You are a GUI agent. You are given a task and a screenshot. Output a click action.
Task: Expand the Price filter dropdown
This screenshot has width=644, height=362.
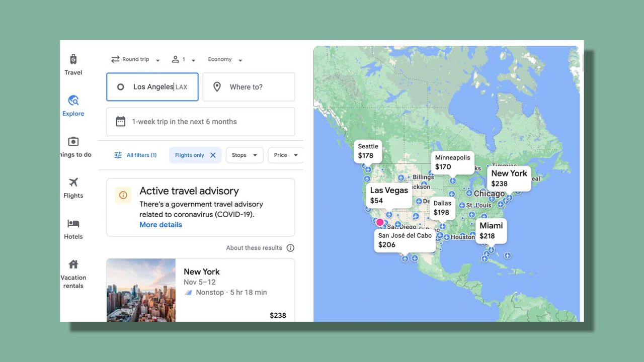(286, 155)
